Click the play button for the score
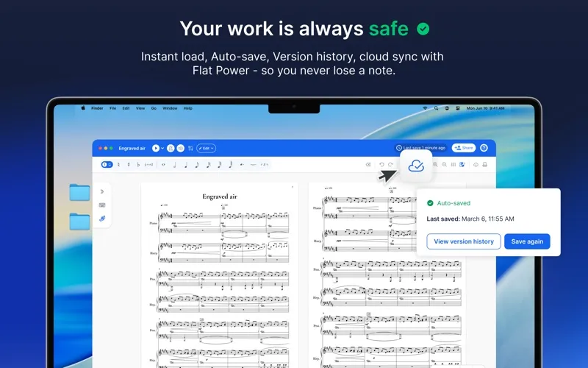This screenshot has width=588, height=368. coord(156,149)
